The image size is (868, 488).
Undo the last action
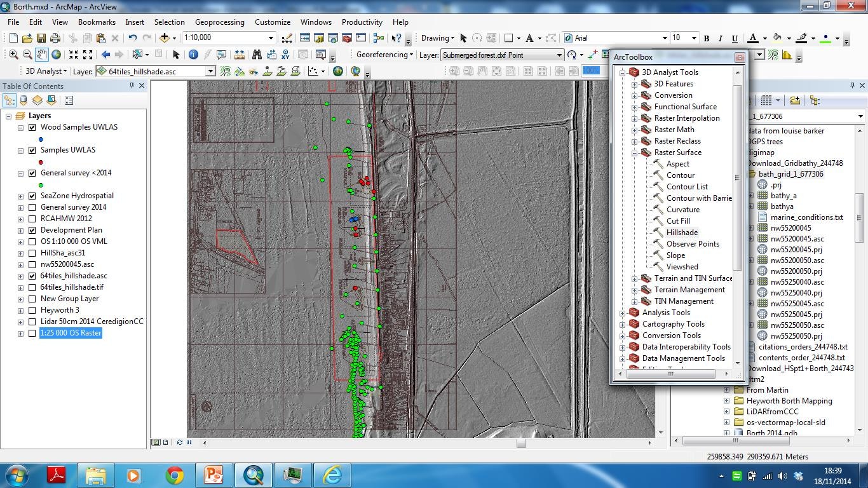132,38
